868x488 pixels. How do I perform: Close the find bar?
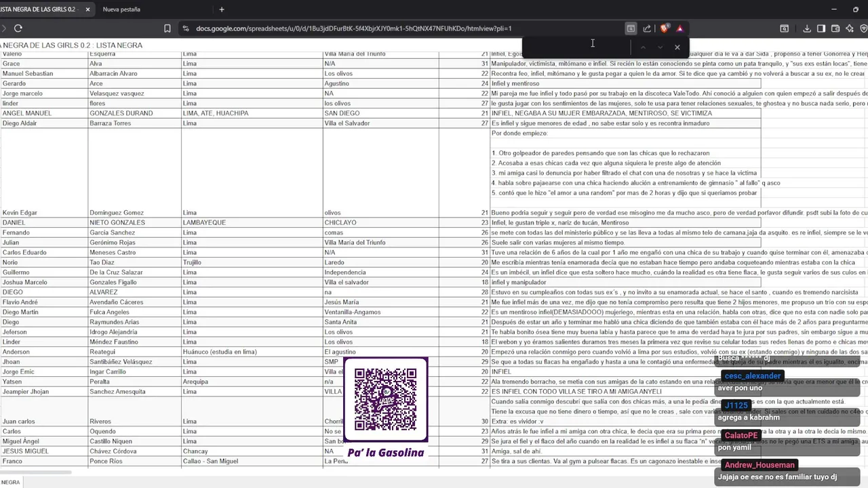pos(677,47)
